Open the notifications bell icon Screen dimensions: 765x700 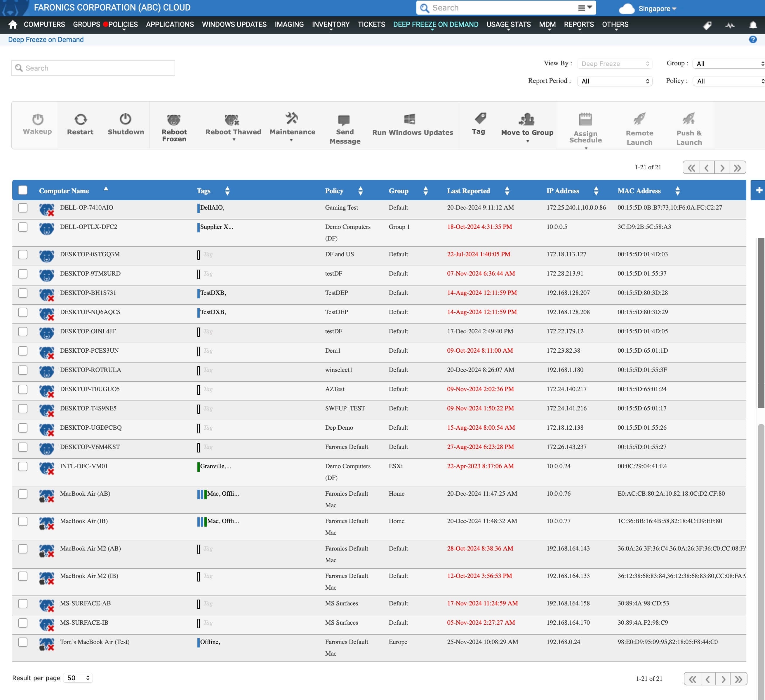753,25
